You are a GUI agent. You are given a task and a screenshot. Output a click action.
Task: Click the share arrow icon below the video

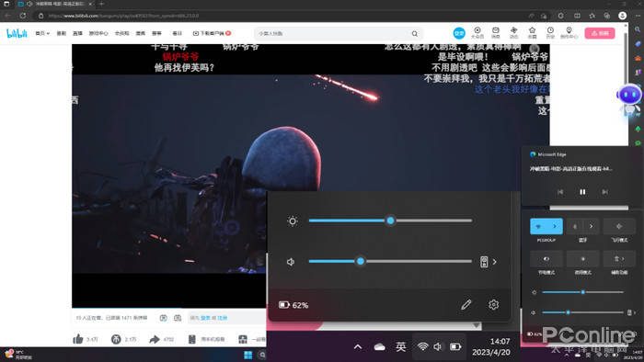[x=155, y=339]
